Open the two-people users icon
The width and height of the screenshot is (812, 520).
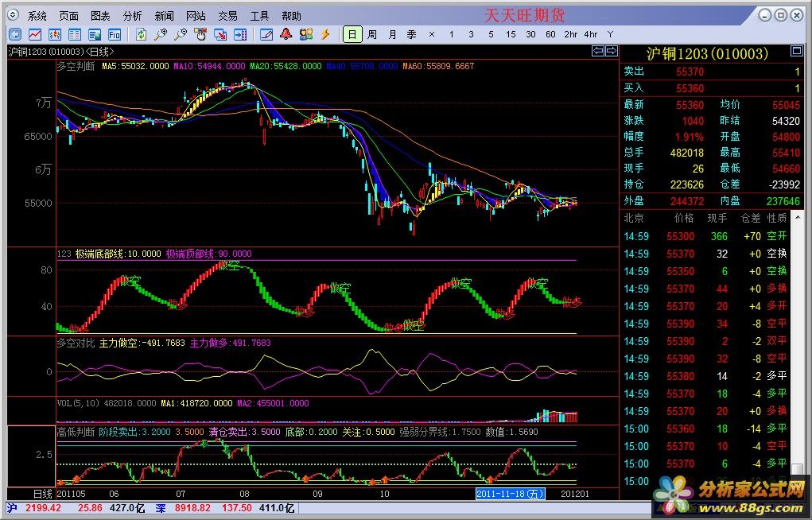click(305, 34)
